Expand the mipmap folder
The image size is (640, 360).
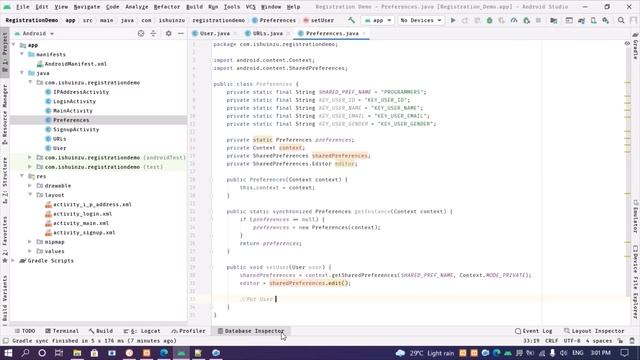tap(30, 242)
